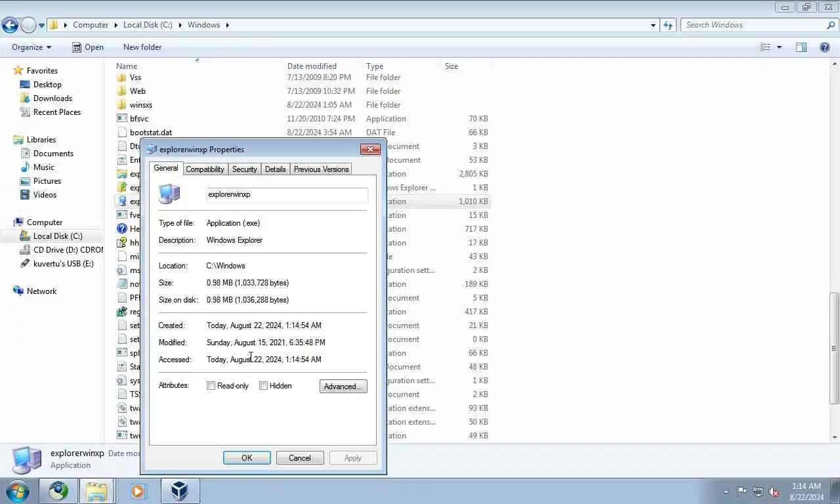Change view using the view icon
The width and height of the screenshot is (840, 504).
(x=765, y=47)
